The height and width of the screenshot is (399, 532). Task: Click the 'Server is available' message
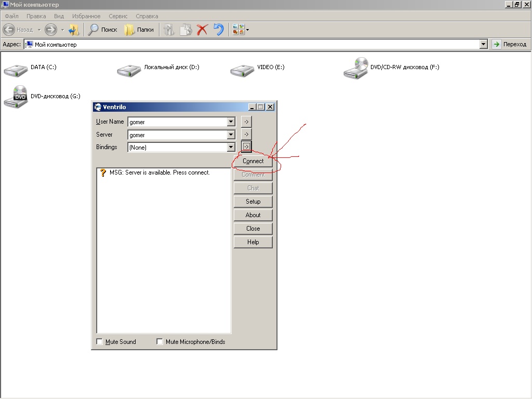pyautogui.click(x=159, y=172)
